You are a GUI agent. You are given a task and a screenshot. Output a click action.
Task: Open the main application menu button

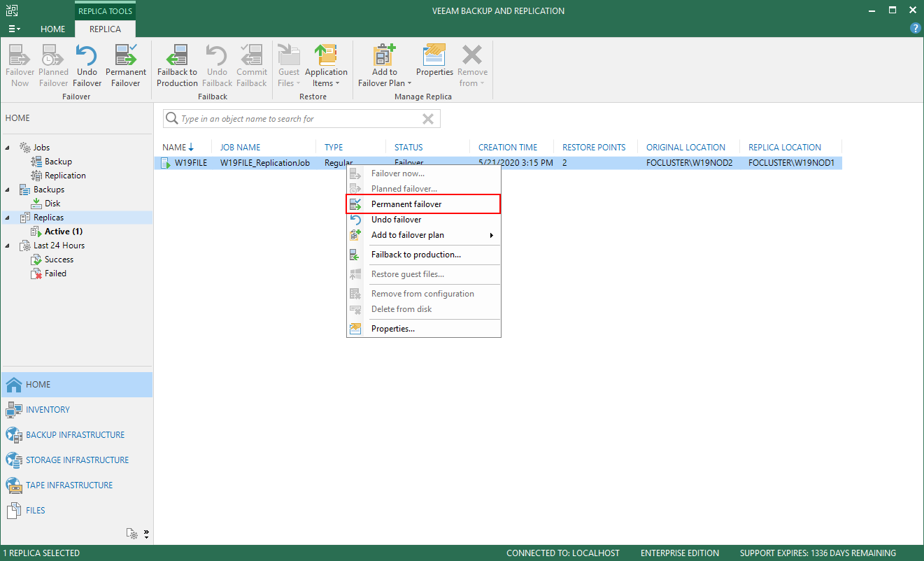coord(14,29)
